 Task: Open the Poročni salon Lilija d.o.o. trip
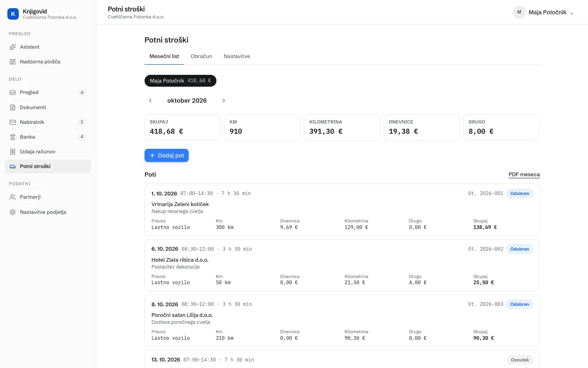[342, 321]
